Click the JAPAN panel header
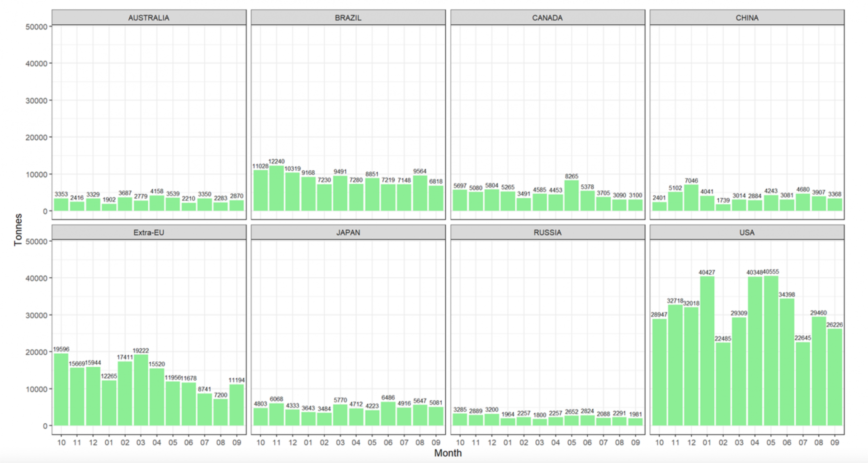The width and height of the screenshot is (868, 463). pyautogui.click(x=348, y=232)
